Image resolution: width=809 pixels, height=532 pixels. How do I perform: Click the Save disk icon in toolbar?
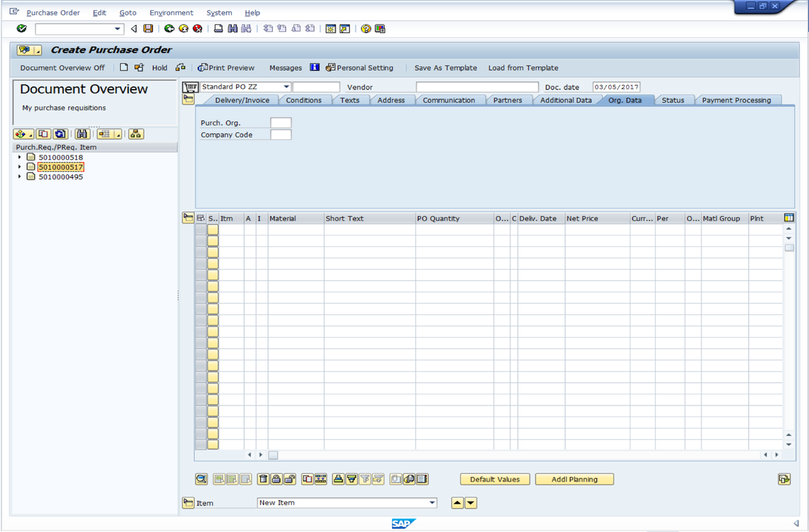click(149, 28)
